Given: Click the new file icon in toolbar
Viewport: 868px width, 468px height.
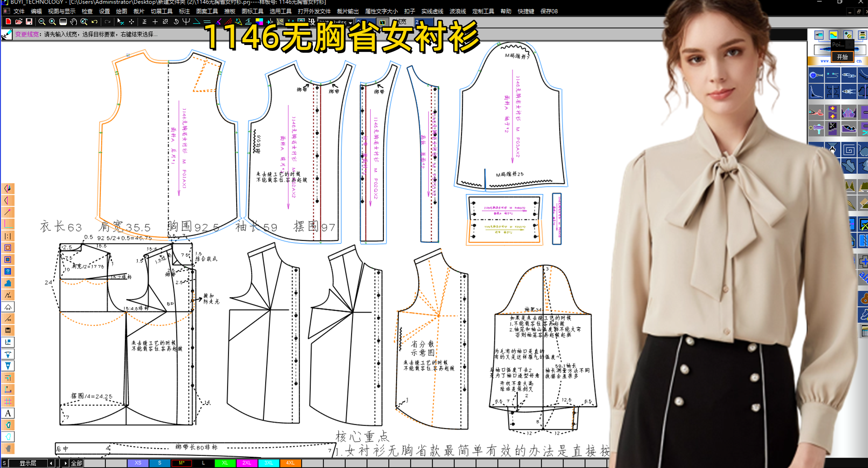Looking at the screenshot, I should (x=8, y=21).
